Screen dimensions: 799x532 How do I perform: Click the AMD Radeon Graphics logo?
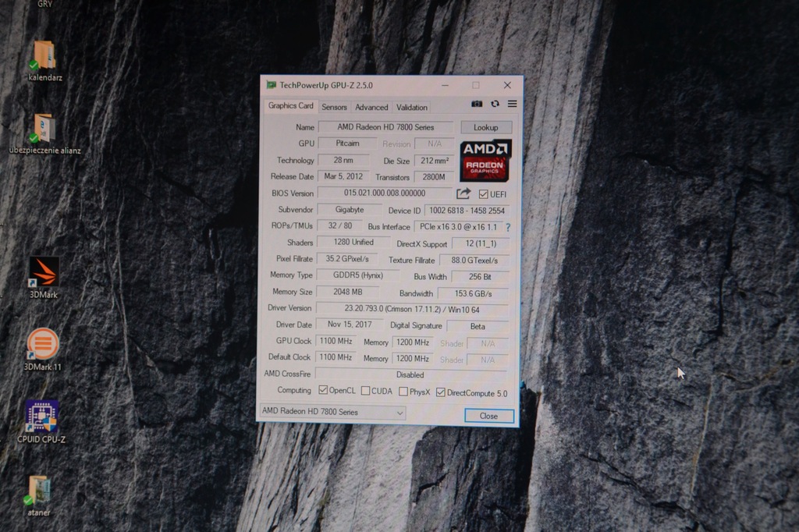coord(485,161)
